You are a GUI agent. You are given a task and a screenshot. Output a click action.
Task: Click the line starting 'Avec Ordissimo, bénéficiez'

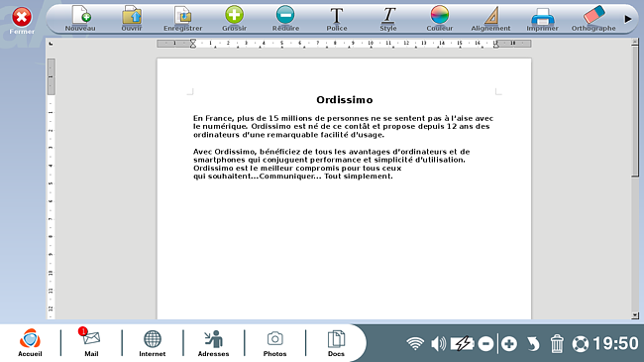click(x=332, y=152)
